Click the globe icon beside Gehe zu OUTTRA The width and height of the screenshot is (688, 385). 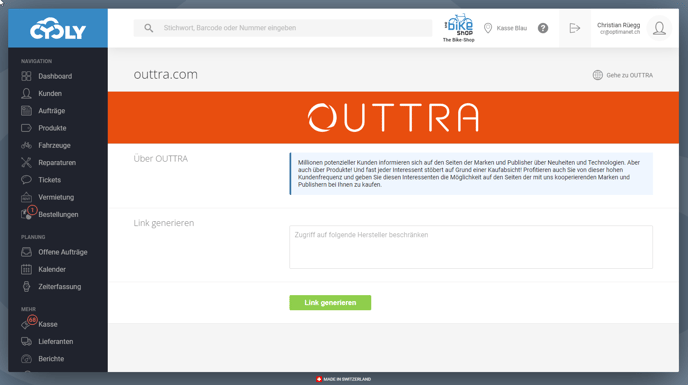pos(598,75)
